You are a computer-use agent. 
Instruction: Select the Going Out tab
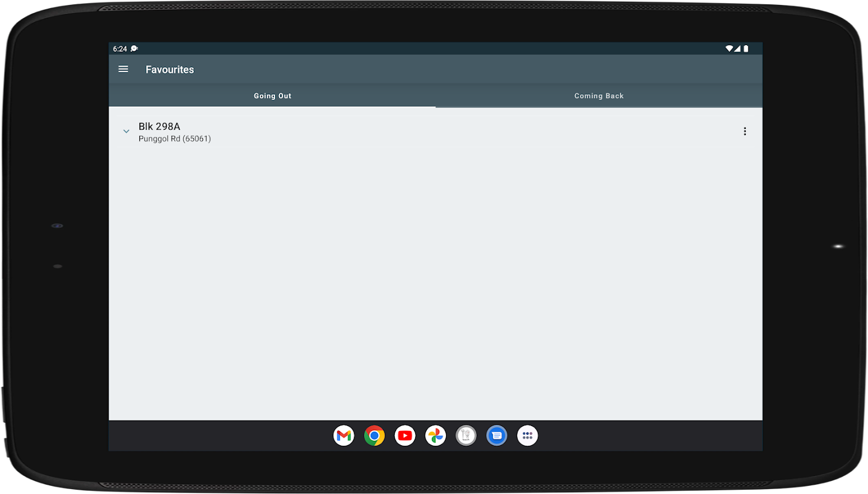(x=272, y=96)
